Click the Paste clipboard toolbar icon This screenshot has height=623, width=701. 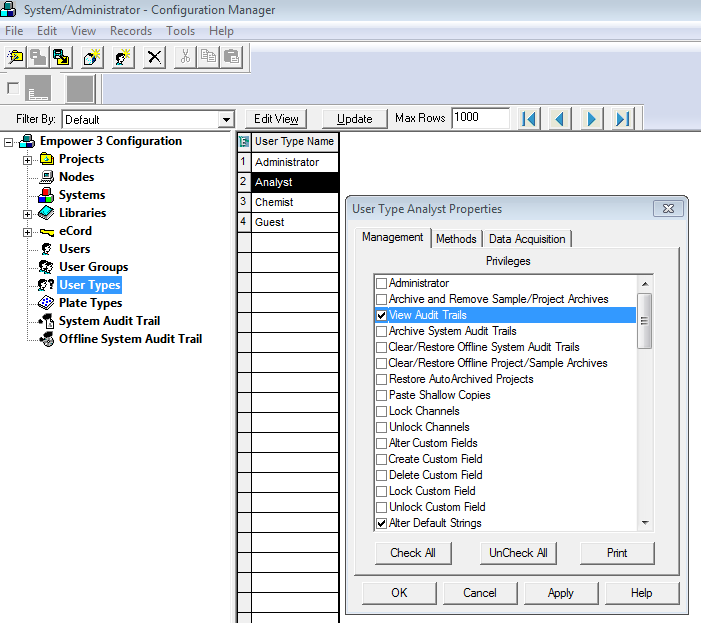click(232, 57)
